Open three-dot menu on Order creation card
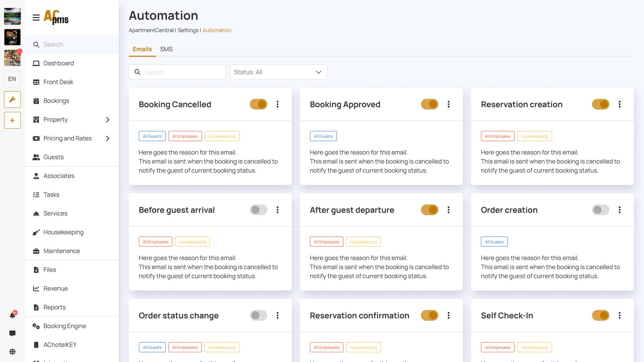 (620, 210)
